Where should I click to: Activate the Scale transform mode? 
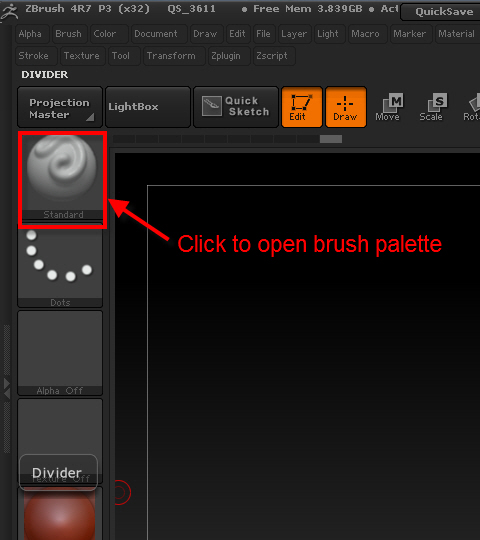[x=432, y=107]
